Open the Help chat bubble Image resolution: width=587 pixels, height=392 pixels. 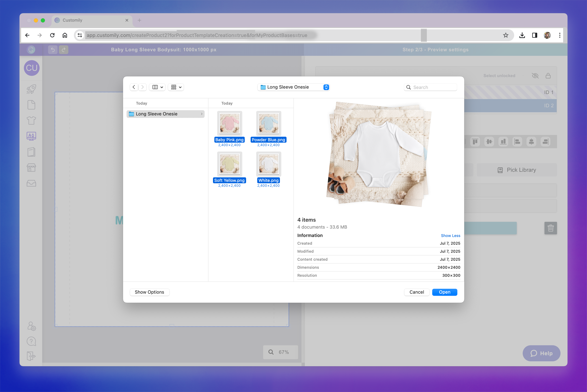tap(542, 353)
